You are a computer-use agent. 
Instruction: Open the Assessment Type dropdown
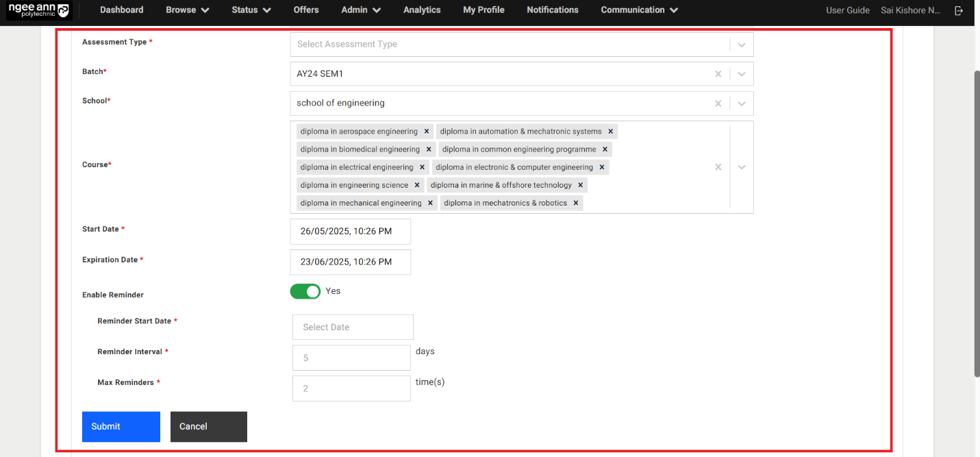[x=510, y=45]
